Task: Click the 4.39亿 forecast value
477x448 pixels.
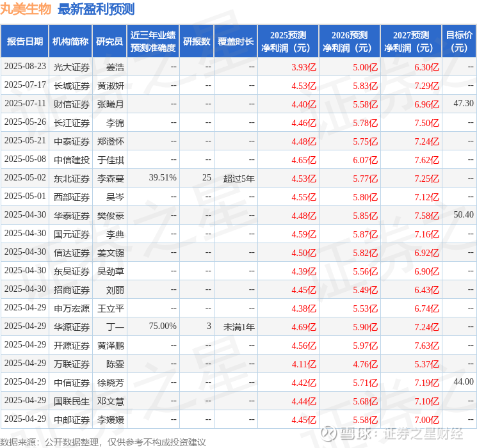Action: pyautogui.click(x=304, y=271)
